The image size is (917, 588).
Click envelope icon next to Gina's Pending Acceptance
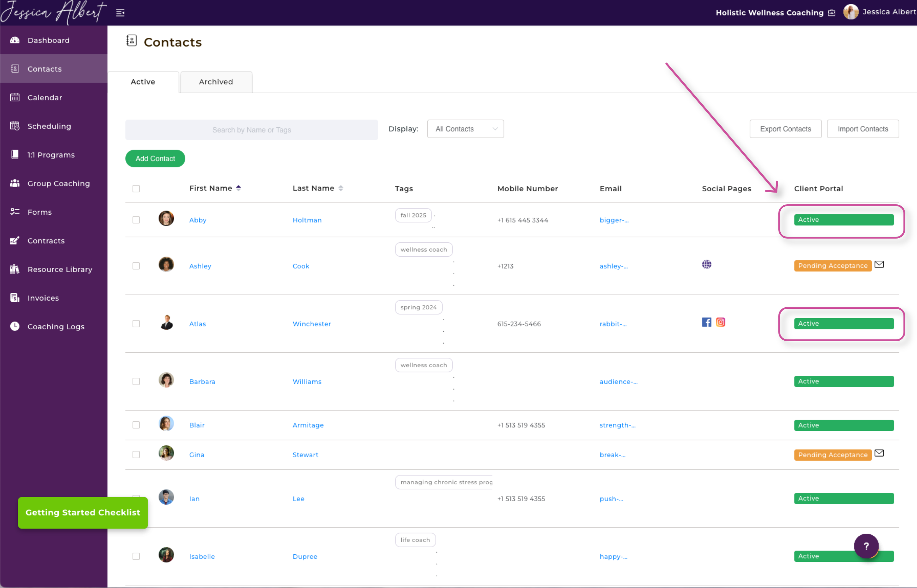(879, 453)
